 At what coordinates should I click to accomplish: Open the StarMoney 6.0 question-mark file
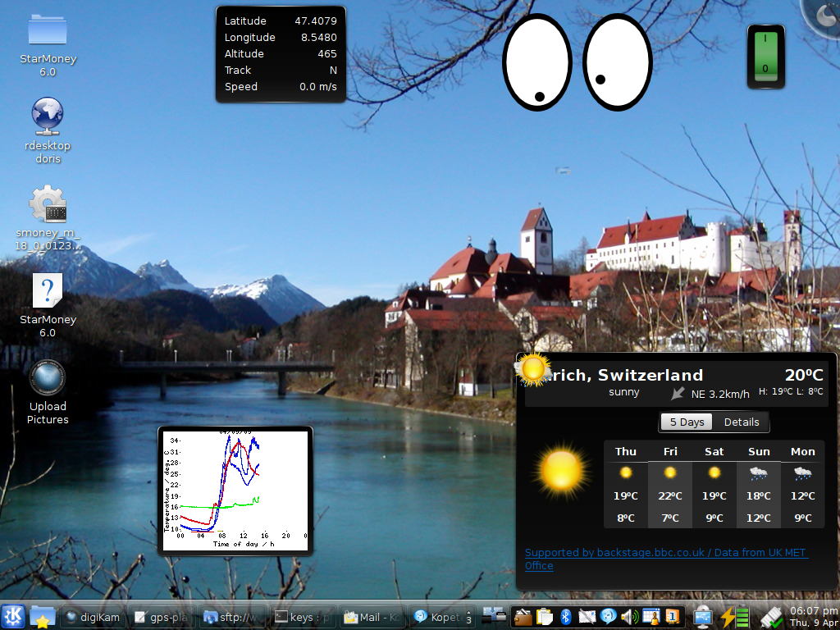point(47,290)
